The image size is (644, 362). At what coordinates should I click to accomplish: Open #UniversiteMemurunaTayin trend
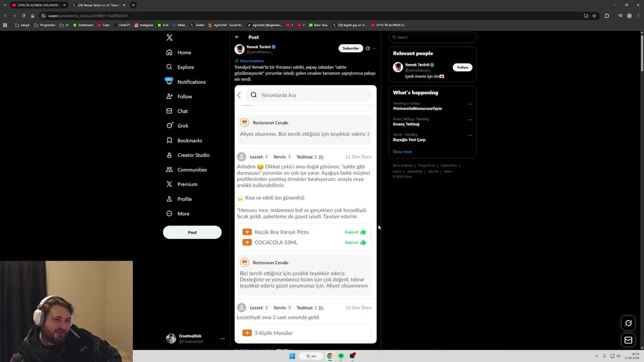(x=417, y=109)
